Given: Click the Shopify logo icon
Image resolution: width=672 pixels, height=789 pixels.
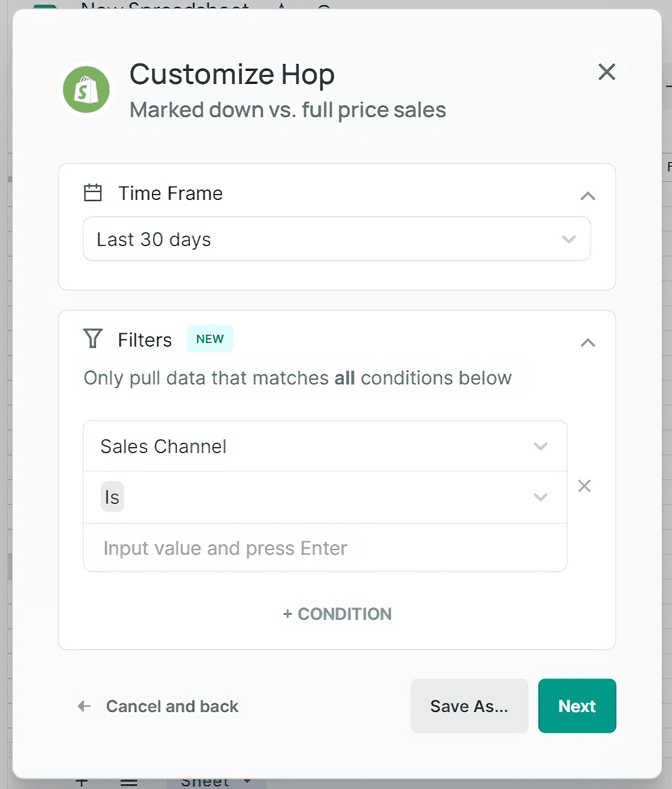Looking at the screenshot, I should coord(86,89).
